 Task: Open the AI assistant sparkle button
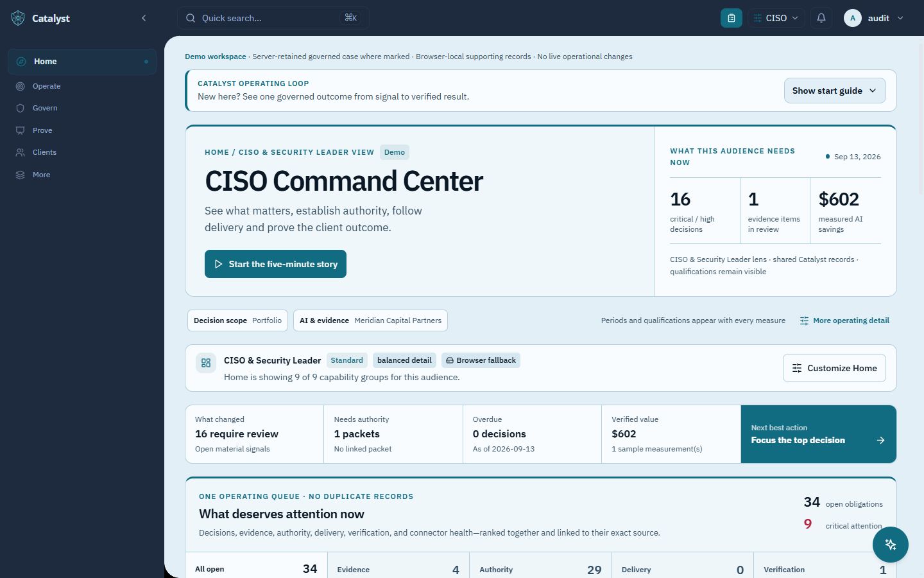[x=891, y=545]
